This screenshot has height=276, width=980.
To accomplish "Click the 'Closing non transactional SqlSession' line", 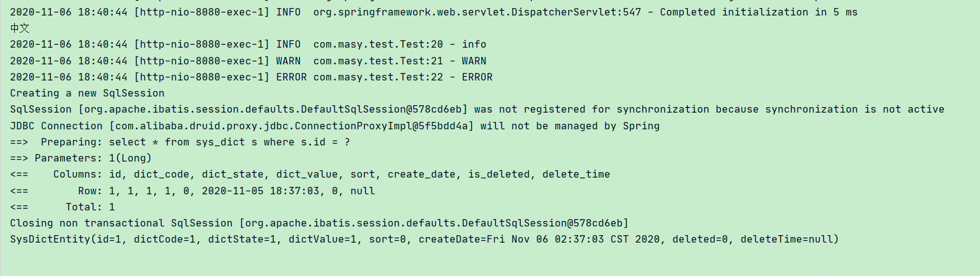I will tap(319, 223).
